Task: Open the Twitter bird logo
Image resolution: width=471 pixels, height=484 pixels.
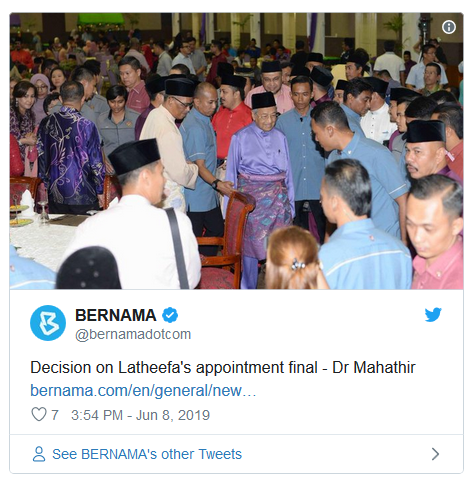Action: pos(433,315)
